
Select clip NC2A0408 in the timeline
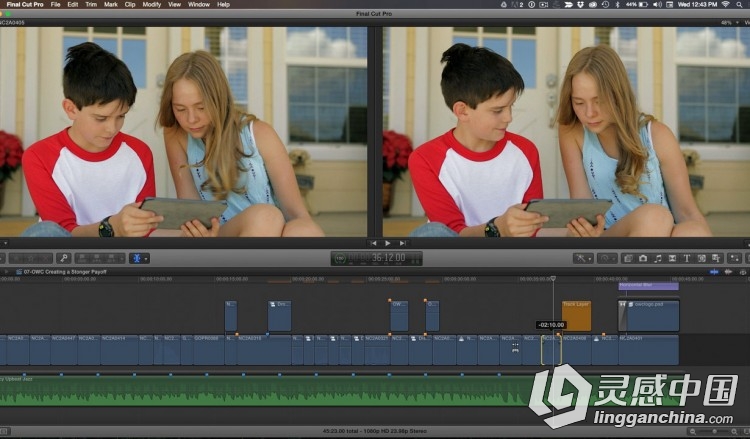point(576,350)
